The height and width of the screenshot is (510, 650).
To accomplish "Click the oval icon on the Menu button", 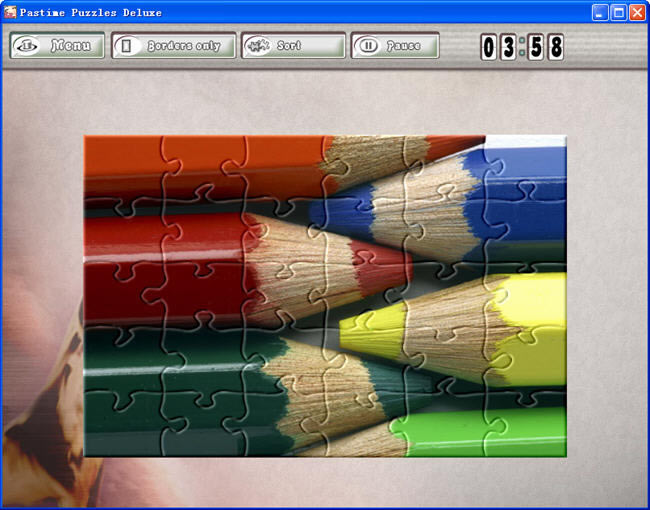I will [x=29, y=46].
